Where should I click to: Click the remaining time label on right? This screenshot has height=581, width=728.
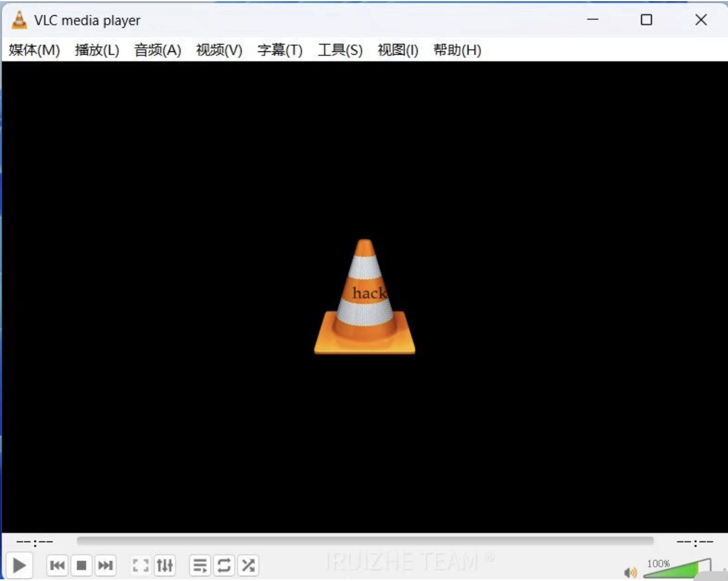coord(695,543)
